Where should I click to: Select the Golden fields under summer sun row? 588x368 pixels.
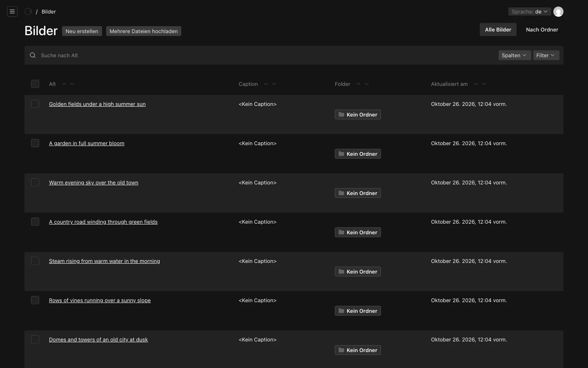click(x=35, y=104)
